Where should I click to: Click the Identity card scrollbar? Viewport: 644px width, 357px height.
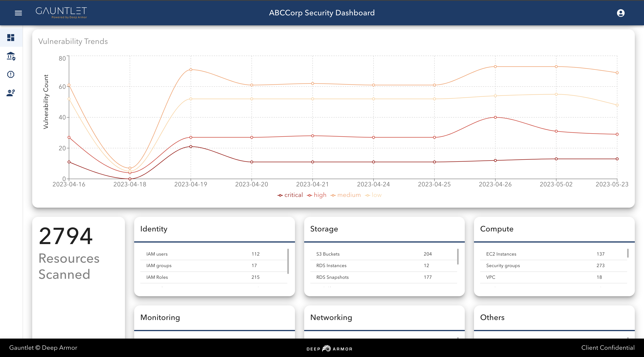(288, 261)
